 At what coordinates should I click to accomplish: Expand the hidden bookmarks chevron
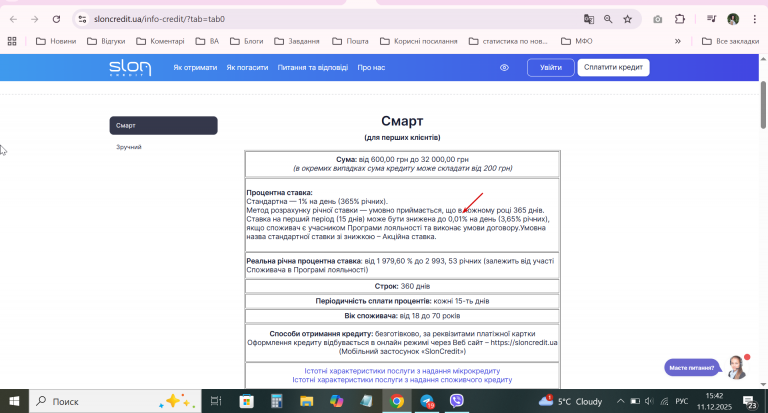678,41
